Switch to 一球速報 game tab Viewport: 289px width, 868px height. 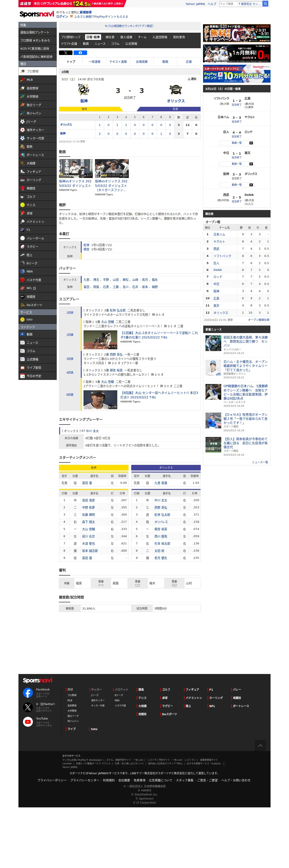pyautogui.click(x=95, y=62)
